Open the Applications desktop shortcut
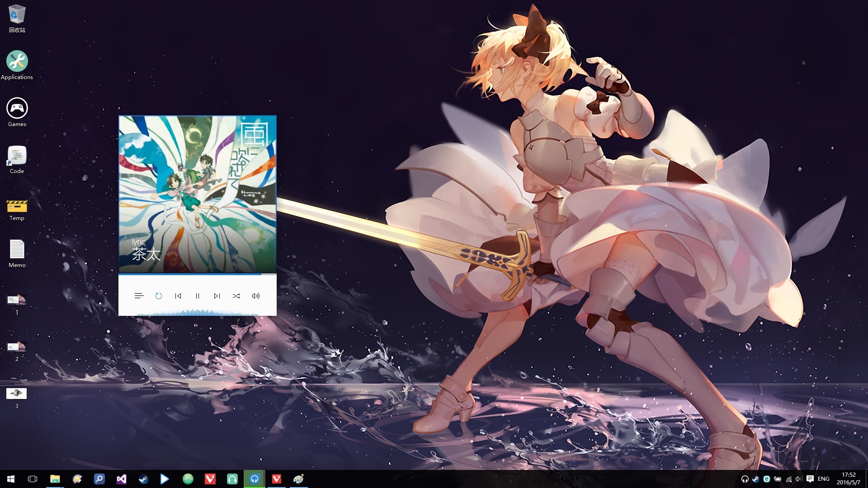This screenshot has width=868, height=488. [x=17, y=62]
